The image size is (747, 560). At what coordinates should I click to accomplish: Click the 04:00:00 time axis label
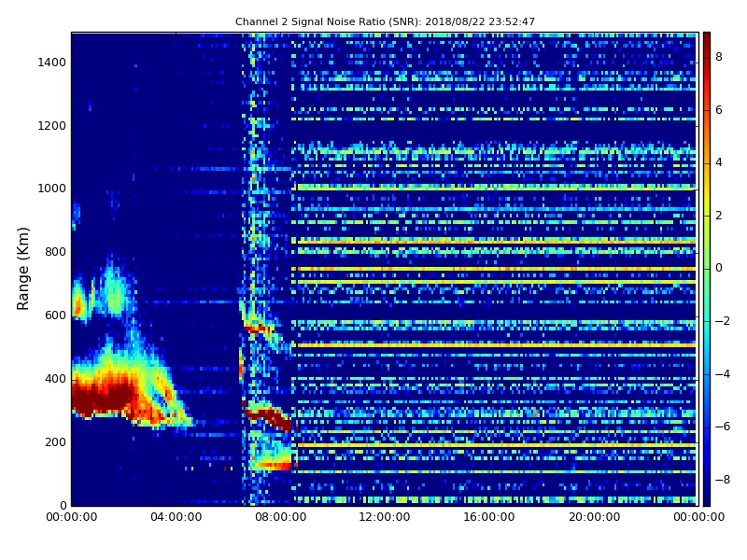click(x=176, y=517)
